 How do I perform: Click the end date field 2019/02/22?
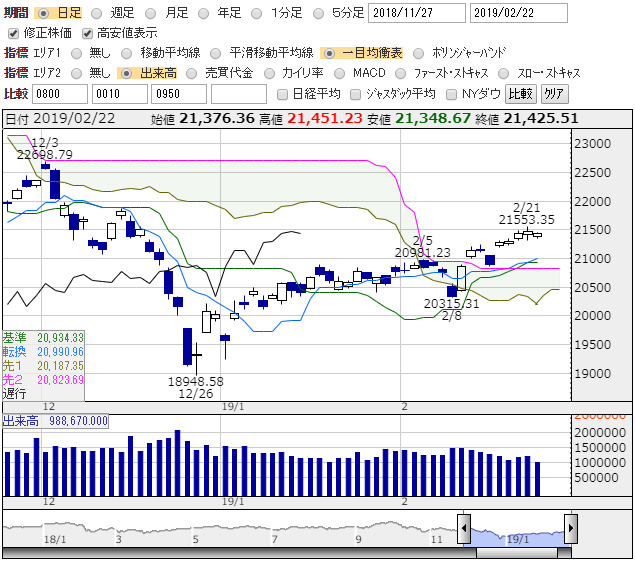(518, 13)
